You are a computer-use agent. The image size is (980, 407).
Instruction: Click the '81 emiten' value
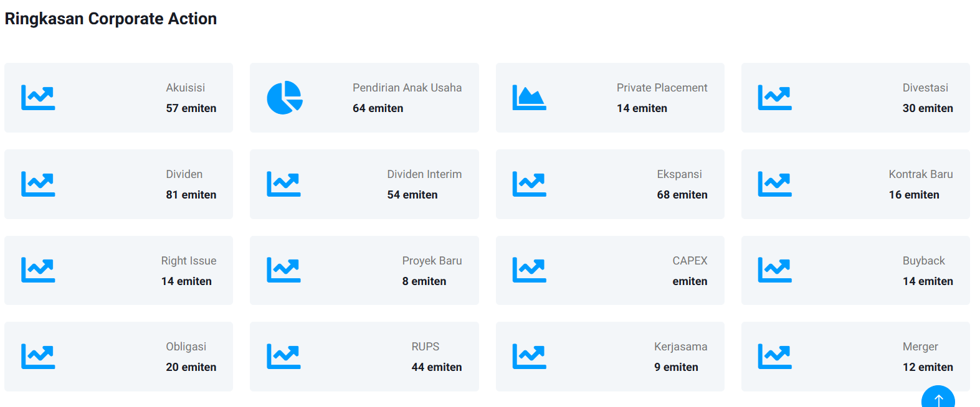(191, 195)
